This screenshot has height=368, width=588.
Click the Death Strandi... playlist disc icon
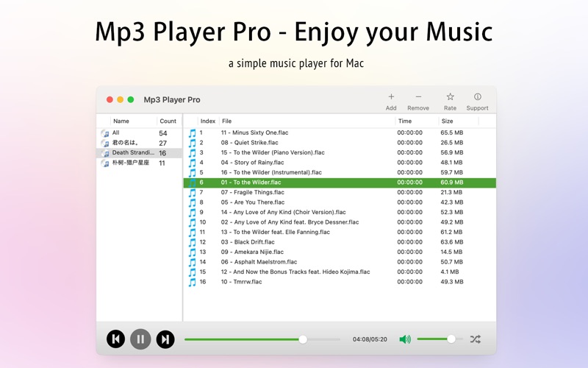pyautogui.click(x=105, y=153)
